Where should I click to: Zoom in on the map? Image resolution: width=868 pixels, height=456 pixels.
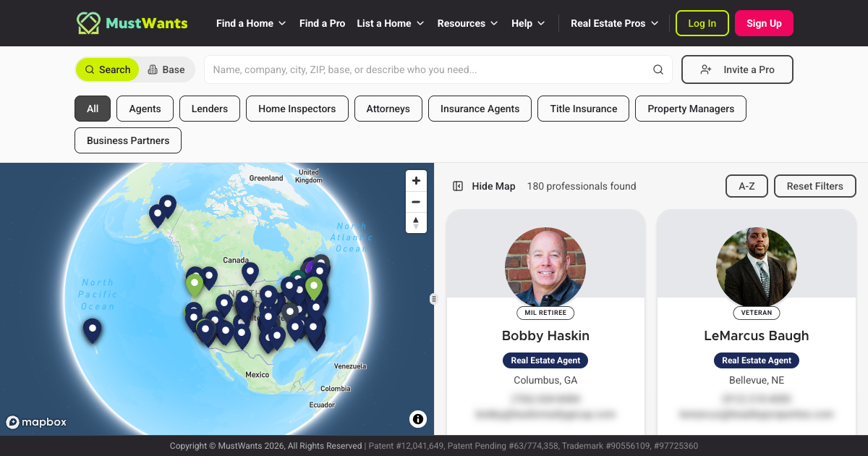click(x=415, y=181)
